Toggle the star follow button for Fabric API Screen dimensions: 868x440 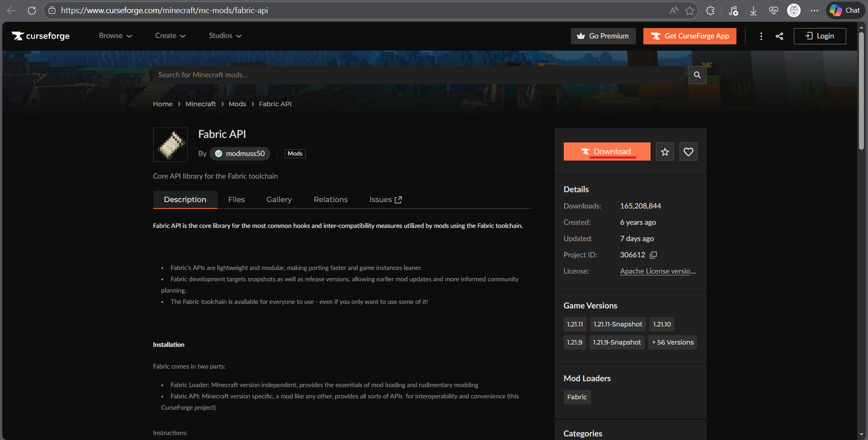(665, 152)
